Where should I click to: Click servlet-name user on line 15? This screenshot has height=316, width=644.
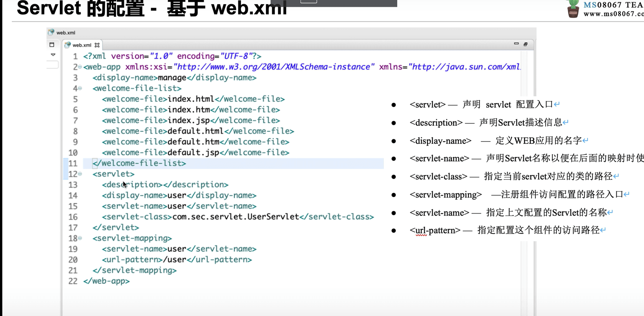tap(179, 206)
